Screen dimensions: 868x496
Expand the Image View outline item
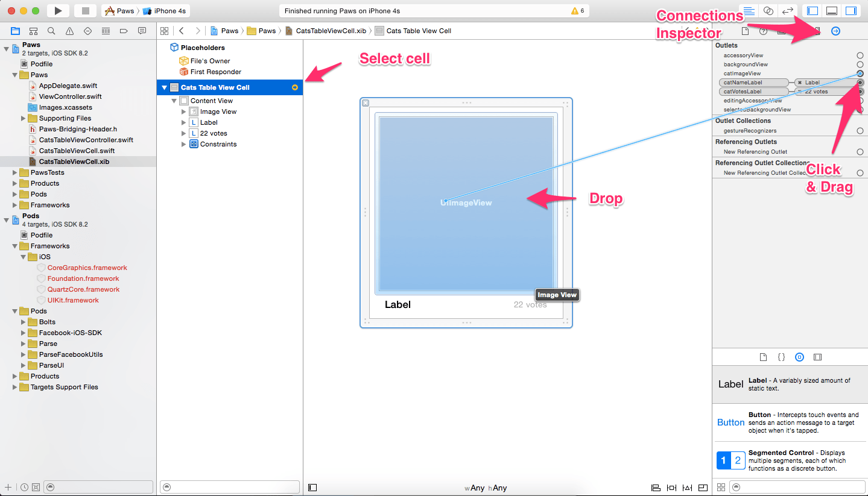pos(183,111)
